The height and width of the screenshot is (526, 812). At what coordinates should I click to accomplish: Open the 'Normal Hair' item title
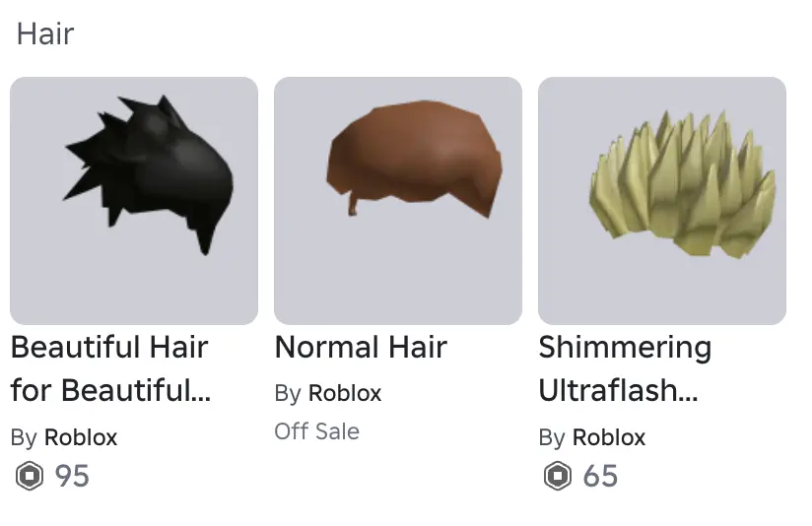point(361,347)
